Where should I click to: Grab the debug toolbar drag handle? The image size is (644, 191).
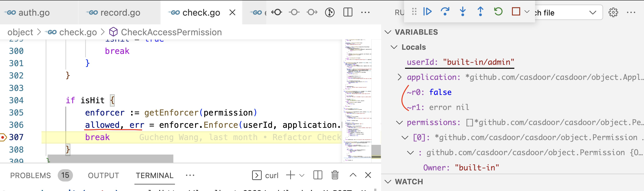414,11
